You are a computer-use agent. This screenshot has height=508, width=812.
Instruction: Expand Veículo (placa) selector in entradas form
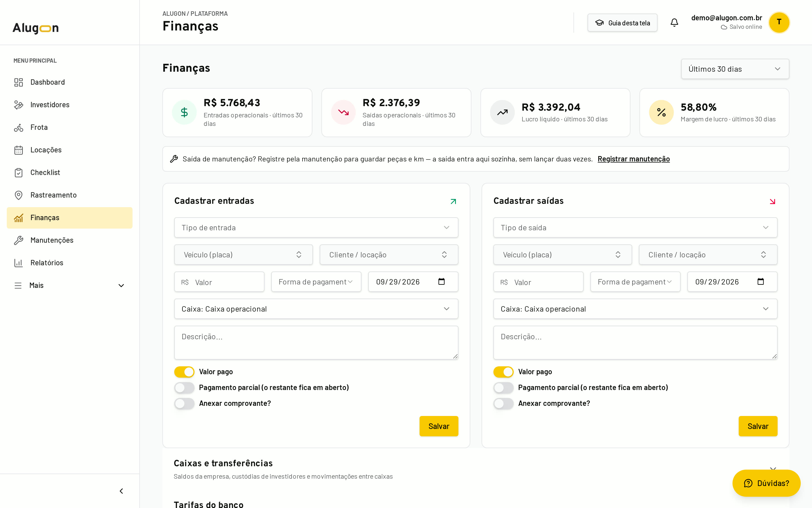243,255
